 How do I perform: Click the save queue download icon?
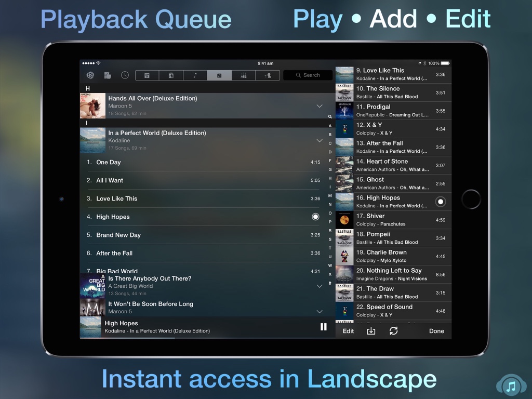371,331
